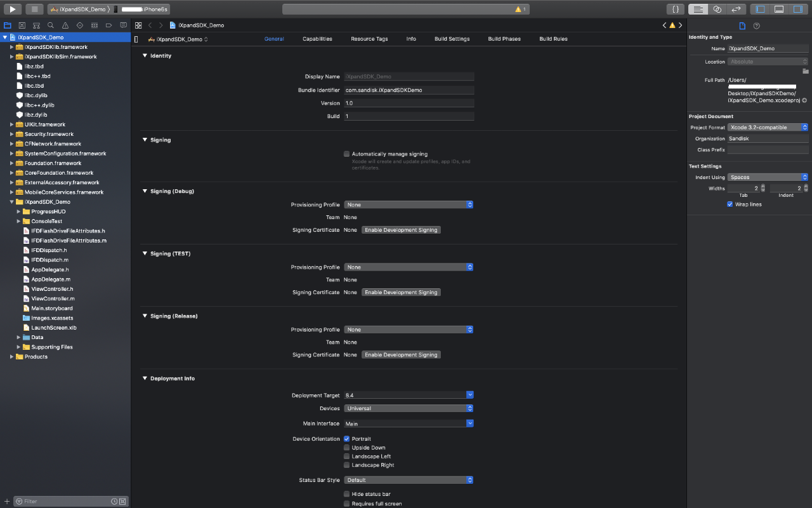Enable Upside Down orientation

click(347, 448)
